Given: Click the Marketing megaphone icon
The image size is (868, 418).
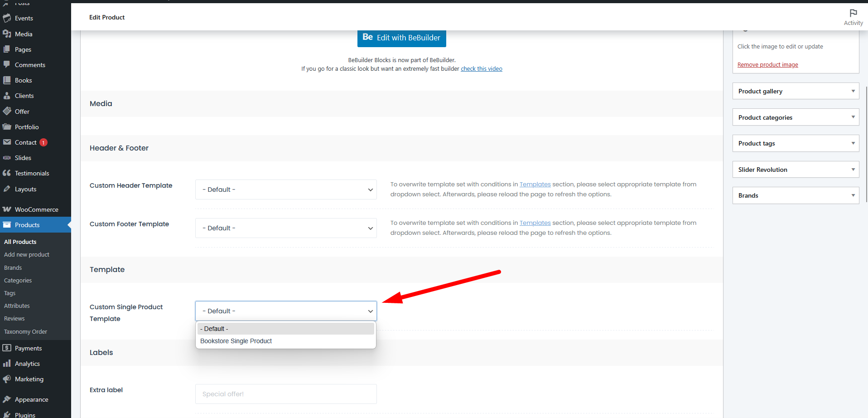Looking at the screenshot, I should coord(7,379).
